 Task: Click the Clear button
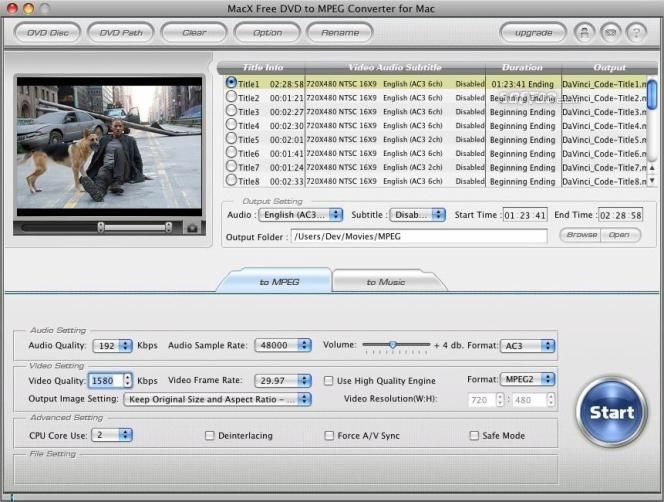coord(194,33)
